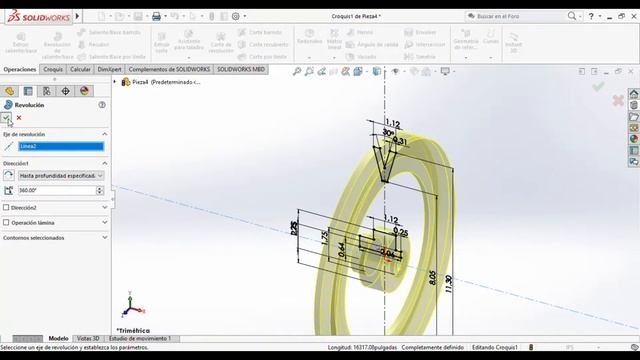Click the 8.05 dimension on the sketch
Viewport: 640px width, 360px height.
433,278
